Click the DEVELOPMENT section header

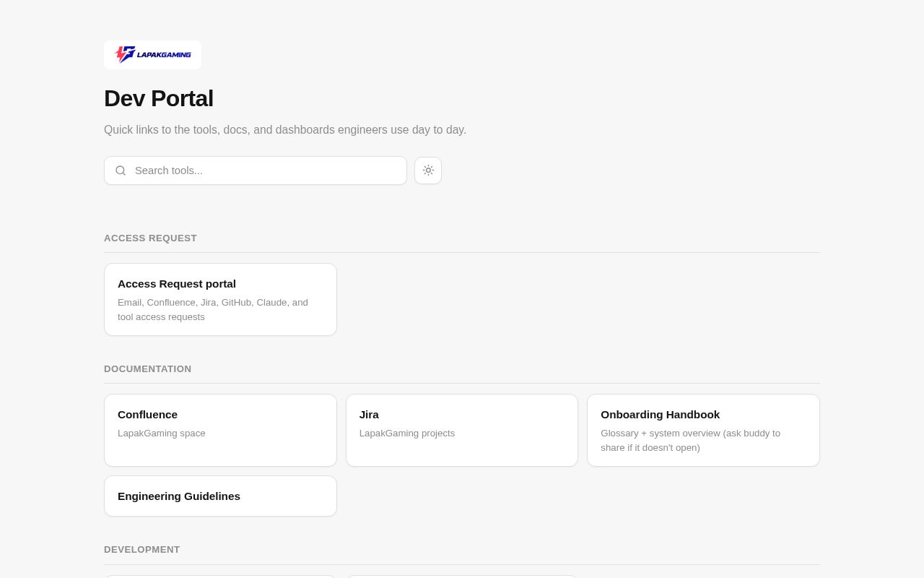point(142,550)
